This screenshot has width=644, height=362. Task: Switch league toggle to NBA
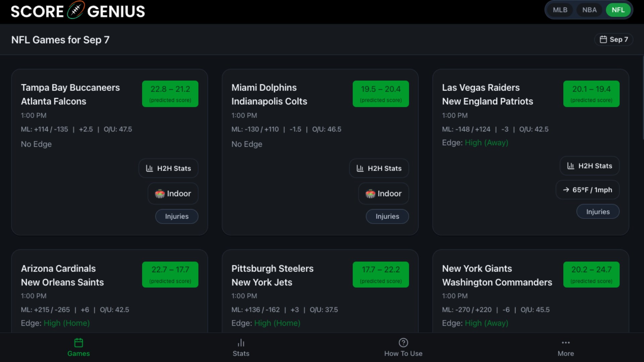tap(589, 10)
